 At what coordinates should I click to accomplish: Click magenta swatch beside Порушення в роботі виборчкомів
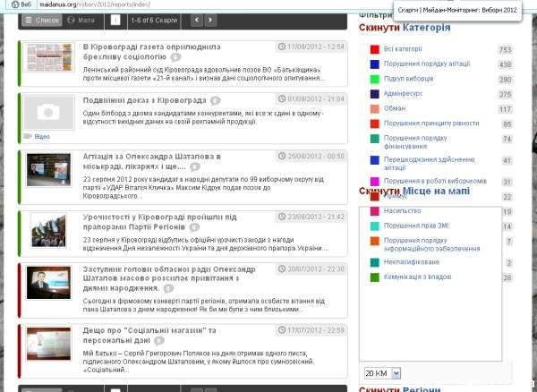tap(375, 181)
